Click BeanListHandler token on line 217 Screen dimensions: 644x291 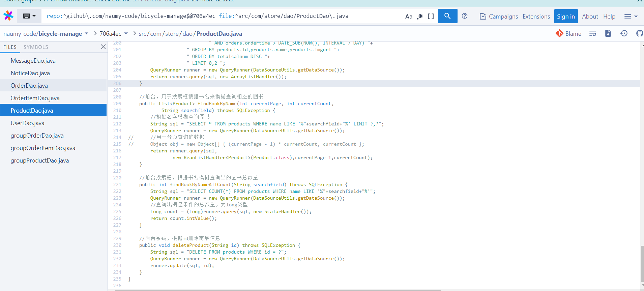[205, 157]
